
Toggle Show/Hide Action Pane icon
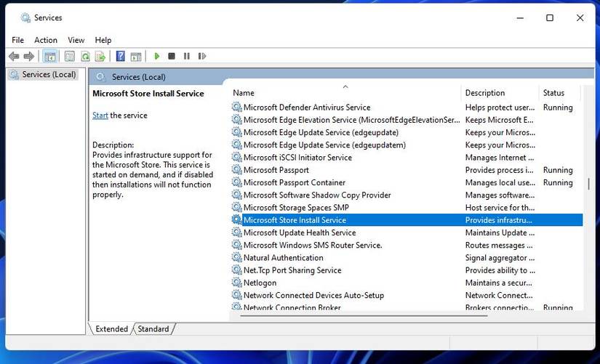pos(136,56)
